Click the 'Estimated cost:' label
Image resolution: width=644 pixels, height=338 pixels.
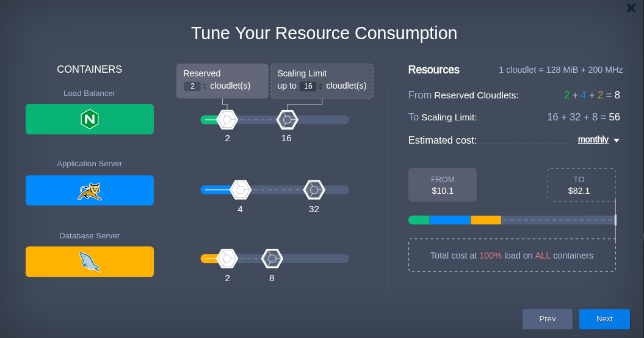click(443, 140)
